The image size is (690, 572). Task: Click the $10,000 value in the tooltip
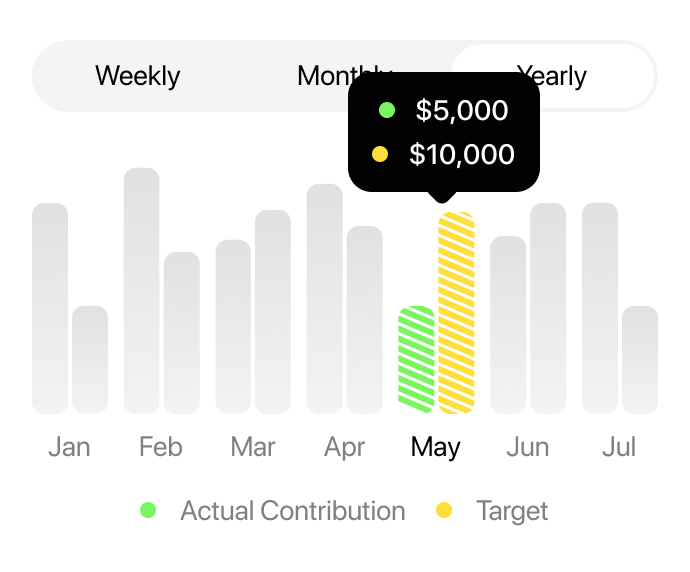(x=462, y=154)
